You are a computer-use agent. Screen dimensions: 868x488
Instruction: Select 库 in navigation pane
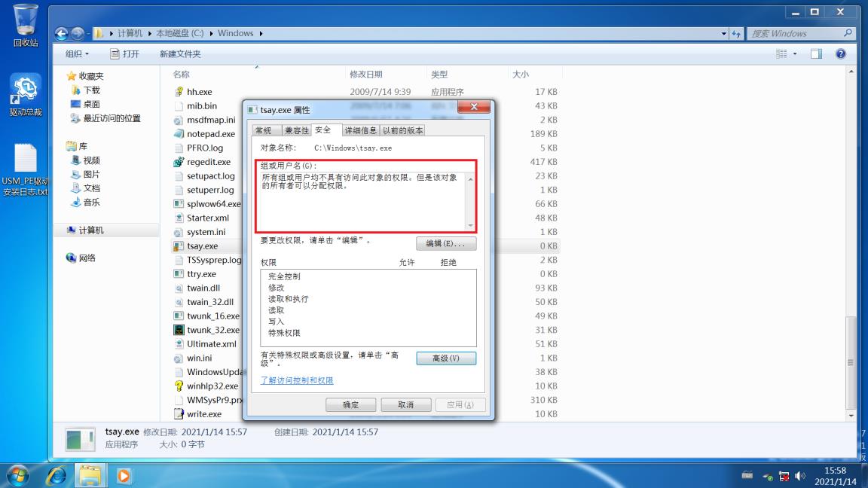pos(77,146)
